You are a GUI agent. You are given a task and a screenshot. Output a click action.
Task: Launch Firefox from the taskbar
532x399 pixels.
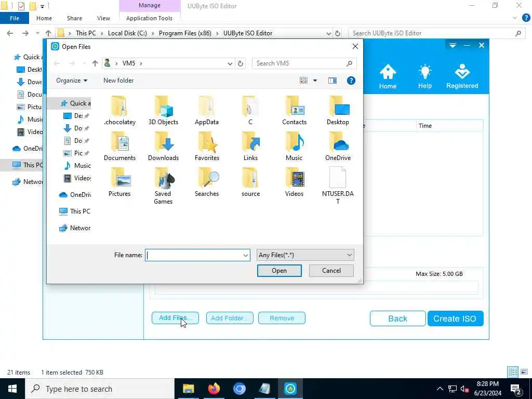pyautogui.click(x=214, y=389)
